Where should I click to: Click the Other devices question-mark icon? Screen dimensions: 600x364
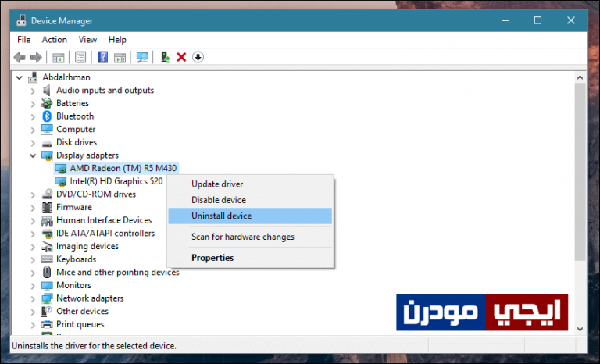pos(47,311)
